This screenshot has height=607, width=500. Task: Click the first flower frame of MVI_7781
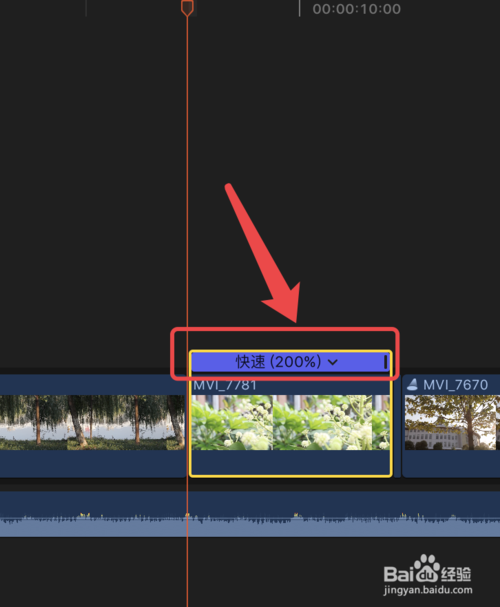pyautogui.click(x=232, y=422)
